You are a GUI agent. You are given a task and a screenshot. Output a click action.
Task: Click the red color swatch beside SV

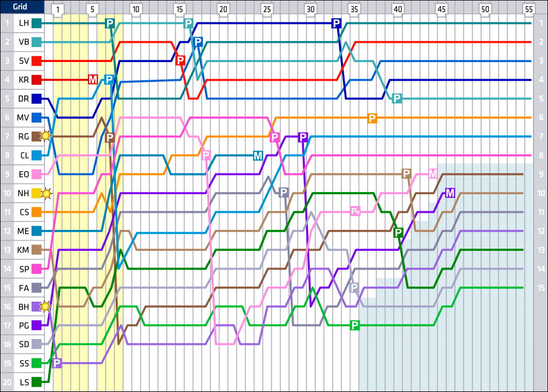click(37, 61)
